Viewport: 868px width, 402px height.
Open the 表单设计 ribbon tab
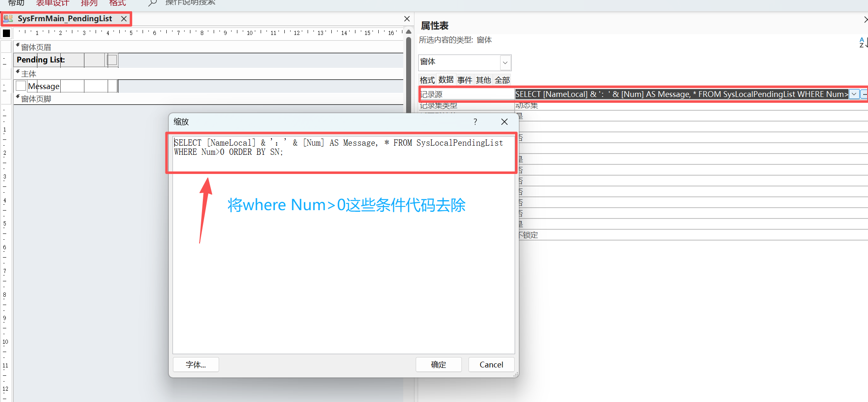[52, 3]
